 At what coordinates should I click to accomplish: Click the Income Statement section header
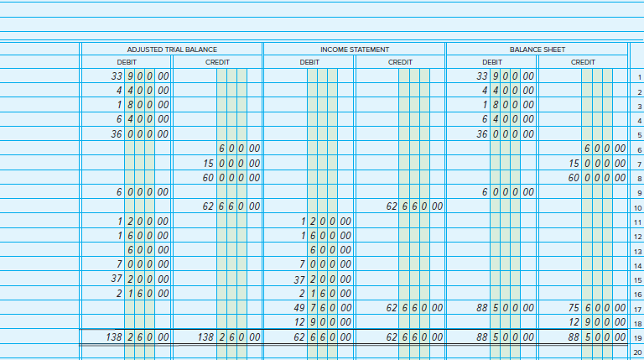click(354, 50)
